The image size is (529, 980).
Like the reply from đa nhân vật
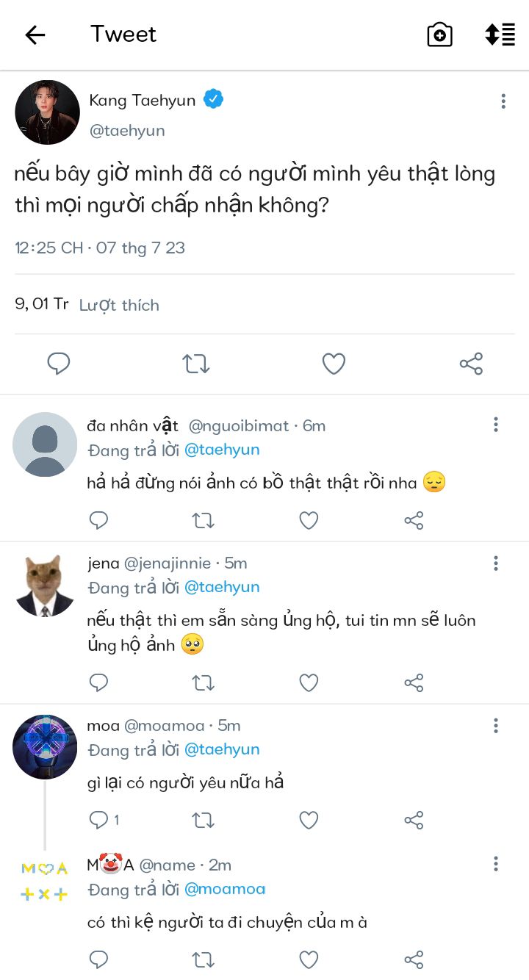pos(309,521)
